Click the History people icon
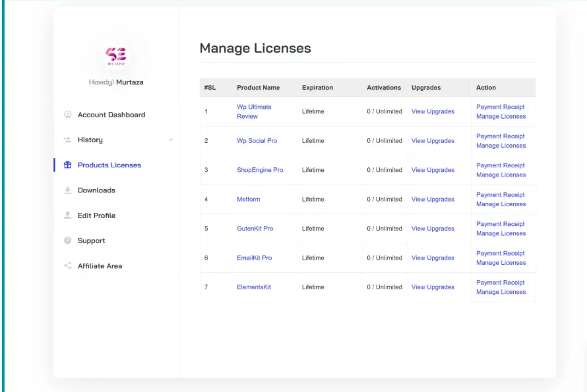587x392 pixels. click(67, 140)
